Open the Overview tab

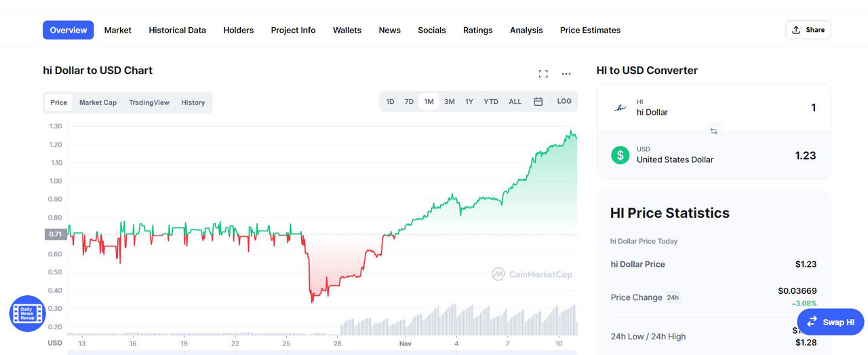coord(68,30)
